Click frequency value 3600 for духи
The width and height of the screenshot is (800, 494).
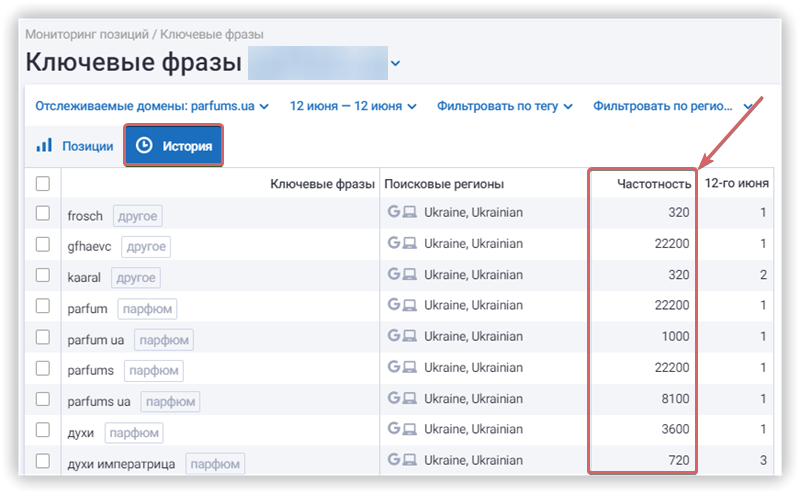(x=676, y=429)
